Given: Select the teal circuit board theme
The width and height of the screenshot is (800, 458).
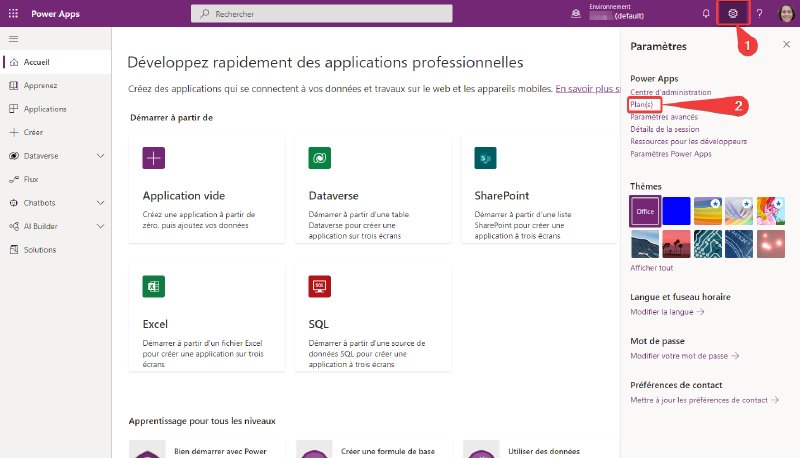Looking at the screenshot, I should coord(708,244).
